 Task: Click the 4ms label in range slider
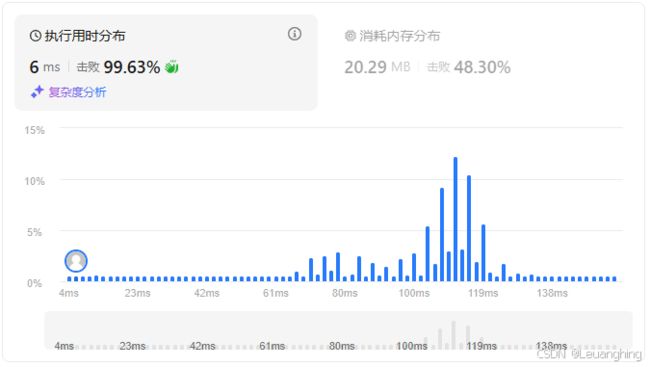(x=64, y=346)
